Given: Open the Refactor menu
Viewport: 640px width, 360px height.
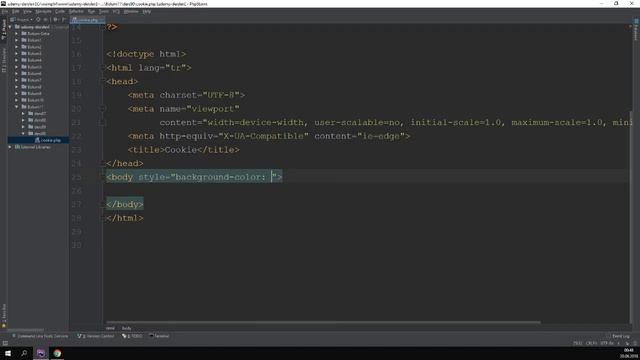Looking at the screenshot, I should coord(76,11).
